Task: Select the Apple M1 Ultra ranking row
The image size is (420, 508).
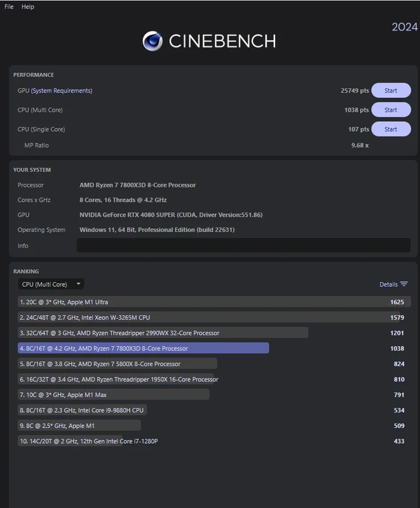Action: (214, 302)
